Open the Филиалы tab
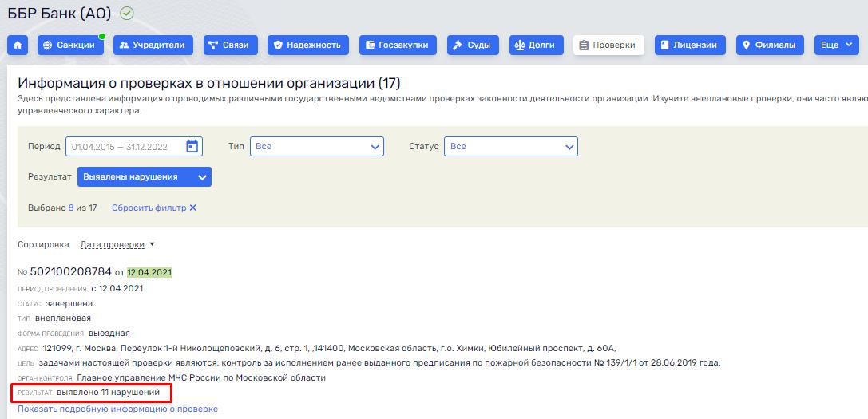 pos(770,45)
